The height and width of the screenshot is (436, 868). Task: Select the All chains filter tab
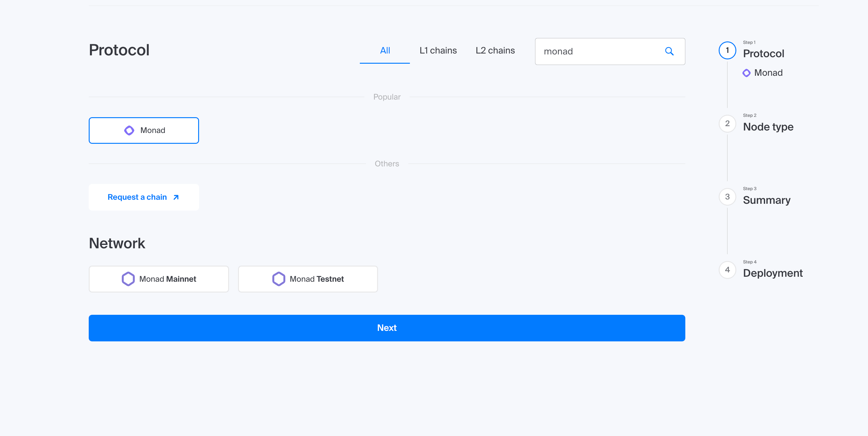(x=385, y=50)
